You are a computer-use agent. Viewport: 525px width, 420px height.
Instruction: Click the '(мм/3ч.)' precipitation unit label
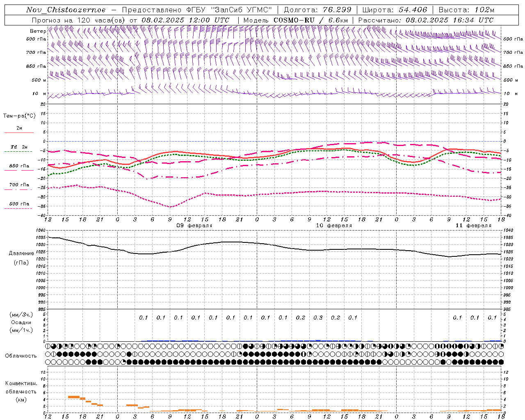(x=21, y=315)
